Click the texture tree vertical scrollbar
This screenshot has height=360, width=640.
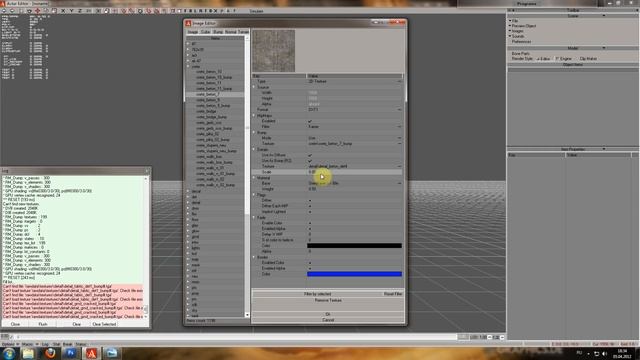[x=247, y=176]
